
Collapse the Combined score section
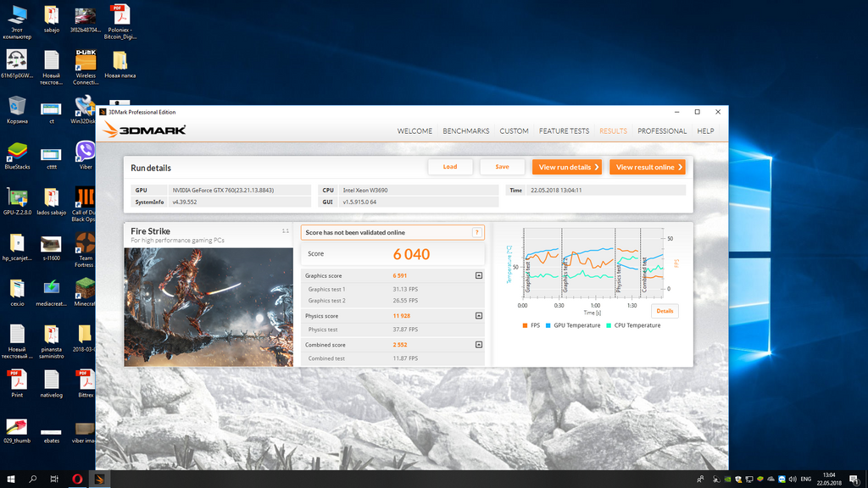479,345
